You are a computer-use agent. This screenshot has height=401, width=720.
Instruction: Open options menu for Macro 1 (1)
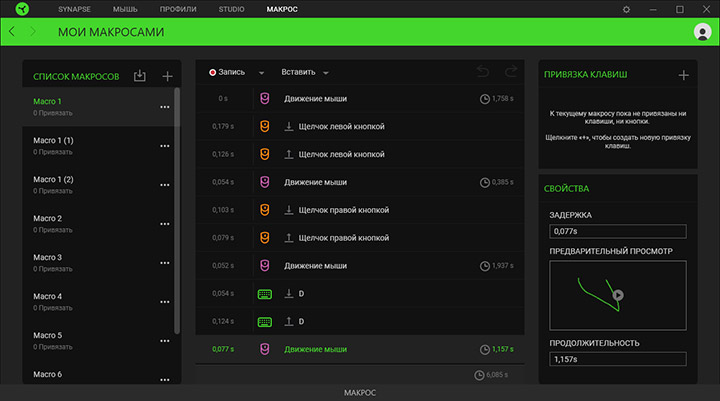165,146
